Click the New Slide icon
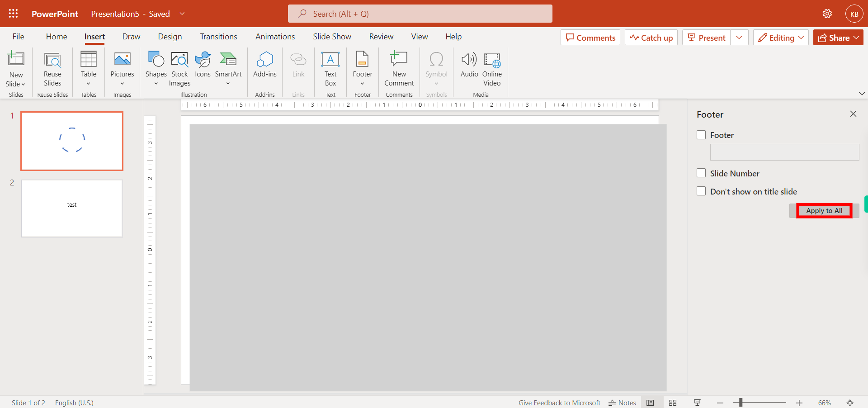This screenshot has width=868, height=408. click(16, 59)
